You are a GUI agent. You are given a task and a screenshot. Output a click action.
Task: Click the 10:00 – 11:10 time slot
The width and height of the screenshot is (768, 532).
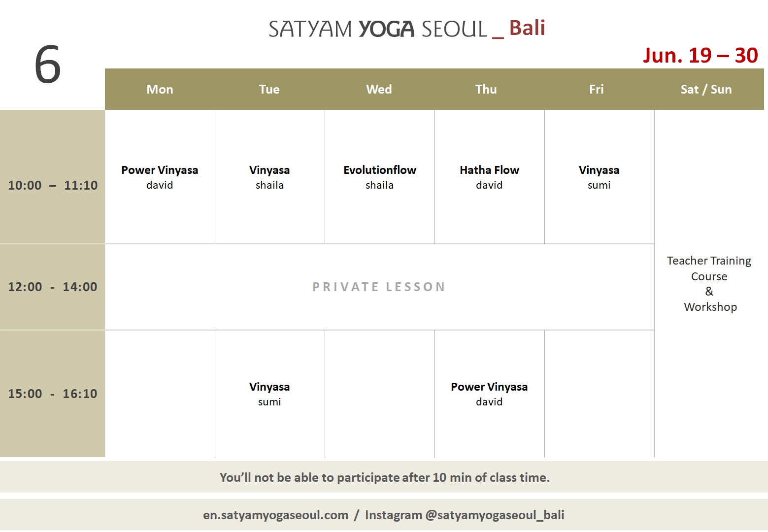[53, 185]
